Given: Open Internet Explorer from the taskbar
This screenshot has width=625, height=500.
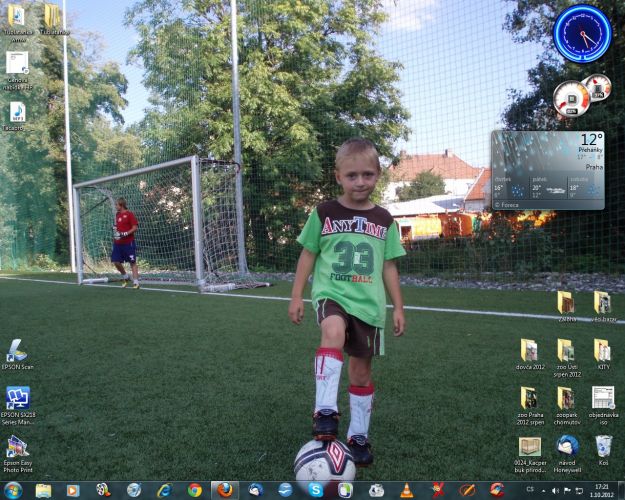Looking at the screenshot, I should coord(164,491).
